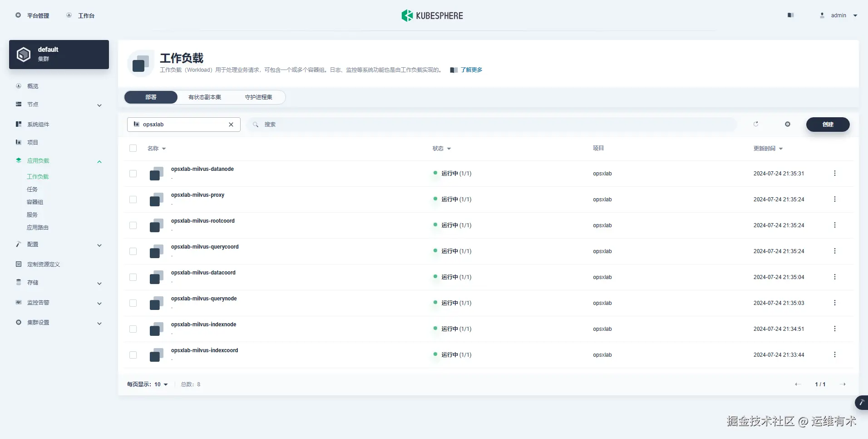
Task: Open kebab menu for opsxlab-milvus-datanode
Action: point(834,173)
